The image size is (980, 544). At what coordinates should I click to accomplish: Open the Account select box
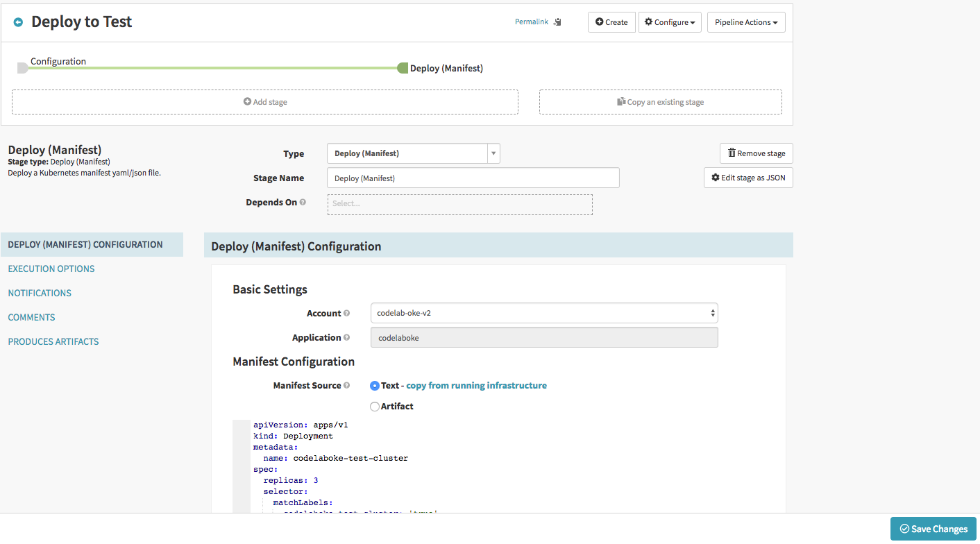(x=544, y=314)
